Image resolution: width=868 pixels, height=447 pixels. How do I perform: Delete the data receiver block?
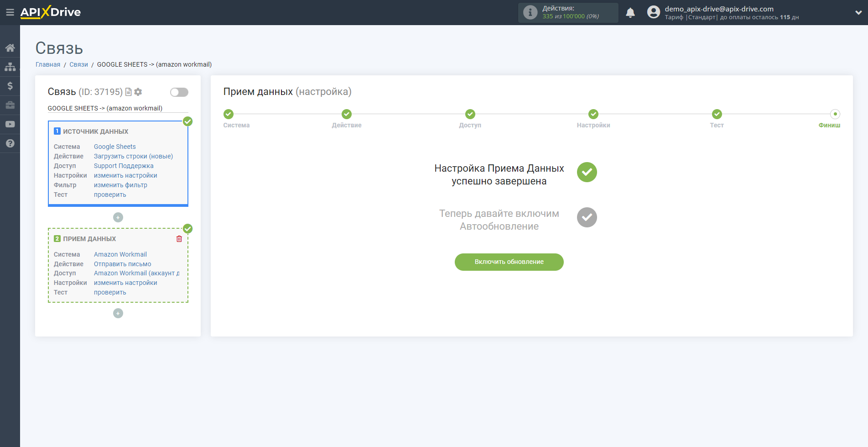point(179,239)
